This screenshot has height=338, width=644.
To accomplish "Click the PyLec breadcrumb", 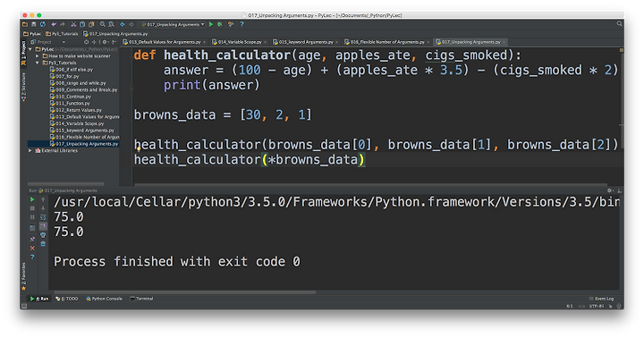I will [32, 34].
